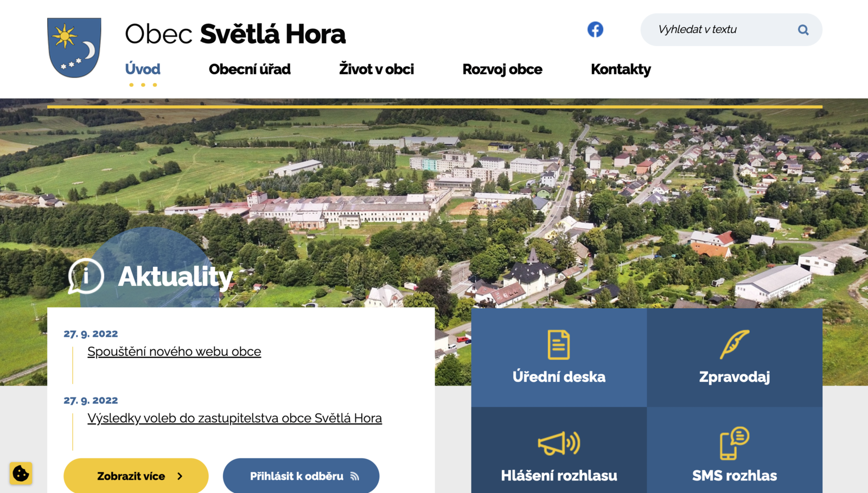Click the Aktuality info bubble icon

86,276
